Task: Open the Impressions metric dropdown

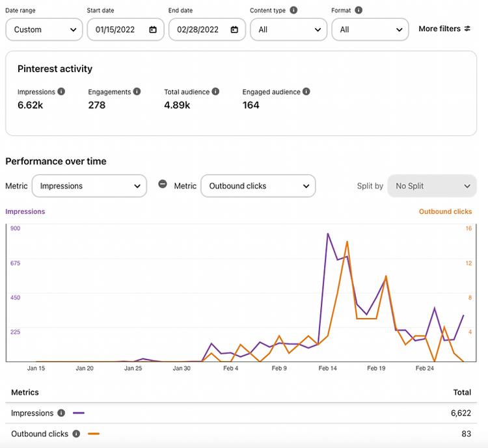Action: click(89, 186)
